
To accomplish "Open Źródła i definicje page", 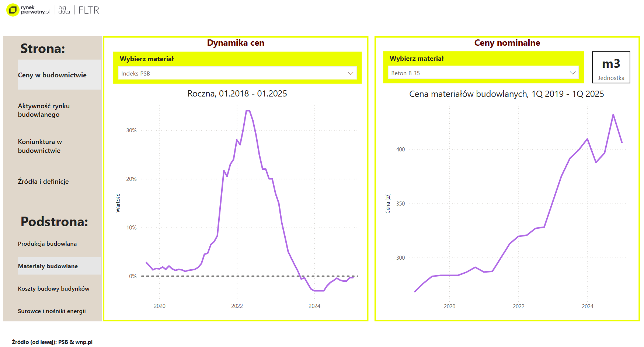I will pos(43,181).
